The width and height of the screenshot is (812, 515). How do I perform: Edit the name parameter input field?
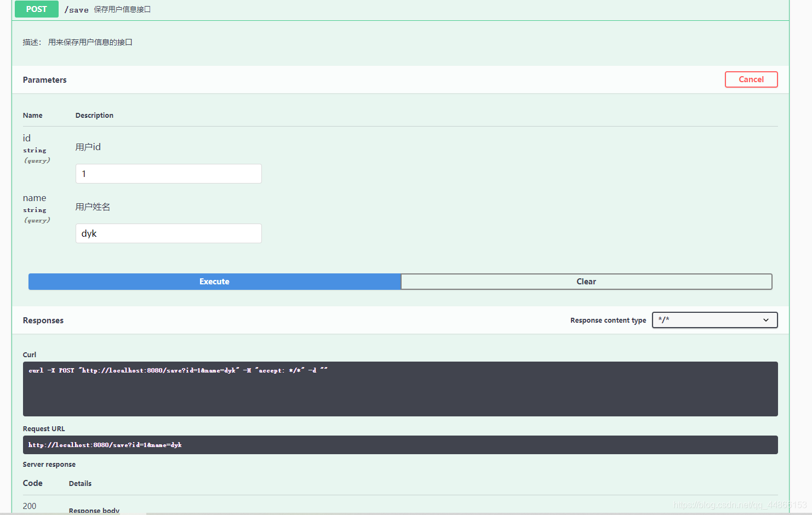(169, 233)
